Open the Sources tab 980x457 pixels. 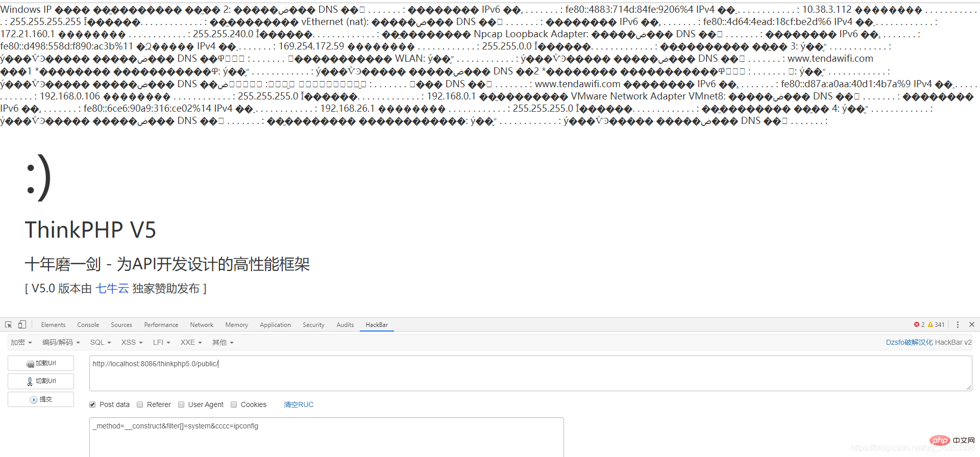tap(121, 325)
